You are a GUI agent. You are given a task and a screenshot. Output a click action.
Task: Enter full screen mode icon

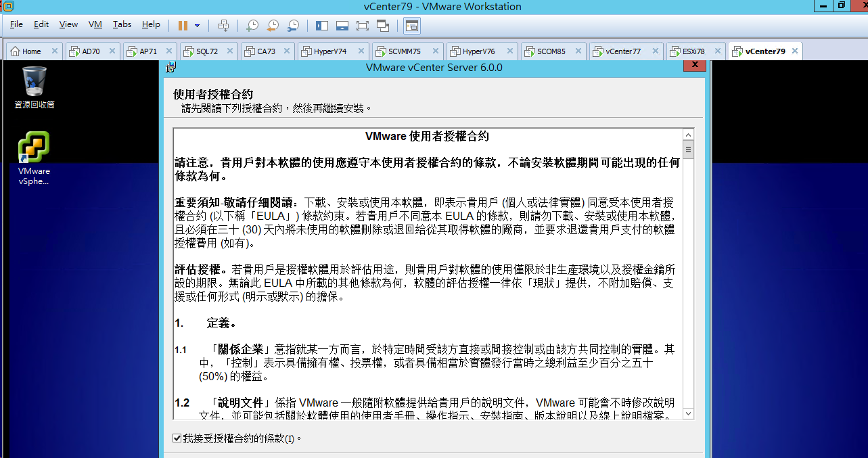[x=363, y=25]
